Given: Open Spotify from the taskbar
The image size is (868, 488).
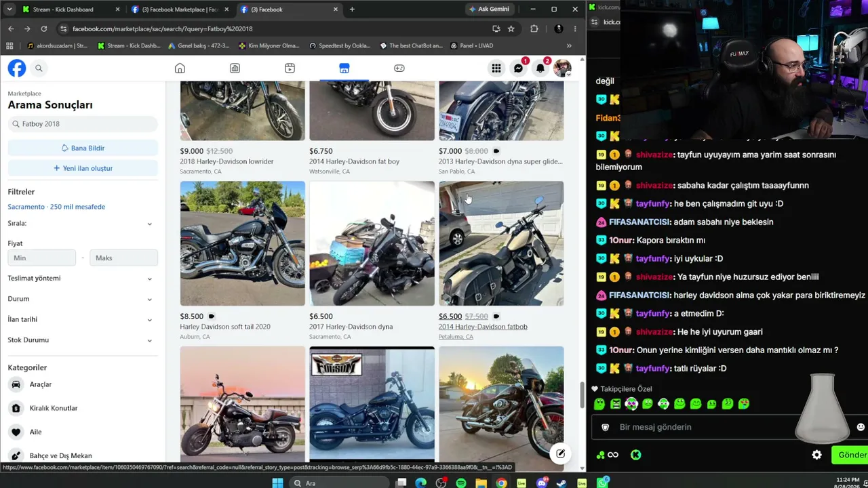Looking at the screenshot, I should point(461,483).
